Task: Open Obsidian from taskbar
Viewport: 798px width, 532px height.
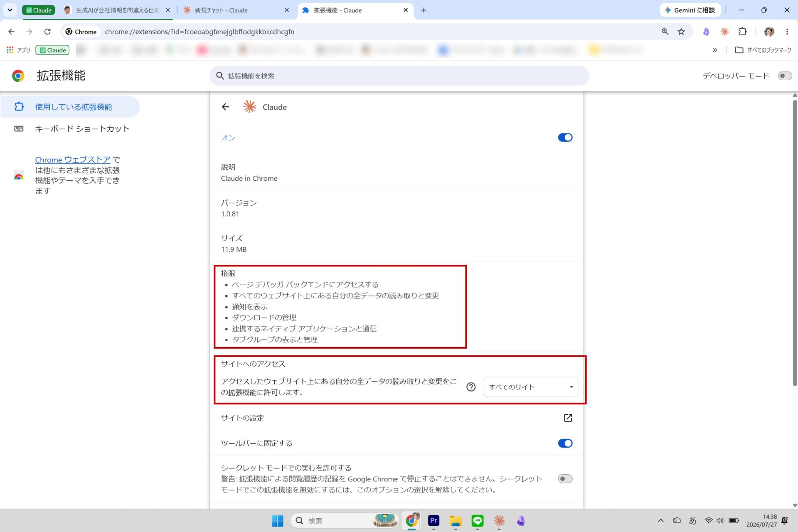Action: tap(521, 520)
